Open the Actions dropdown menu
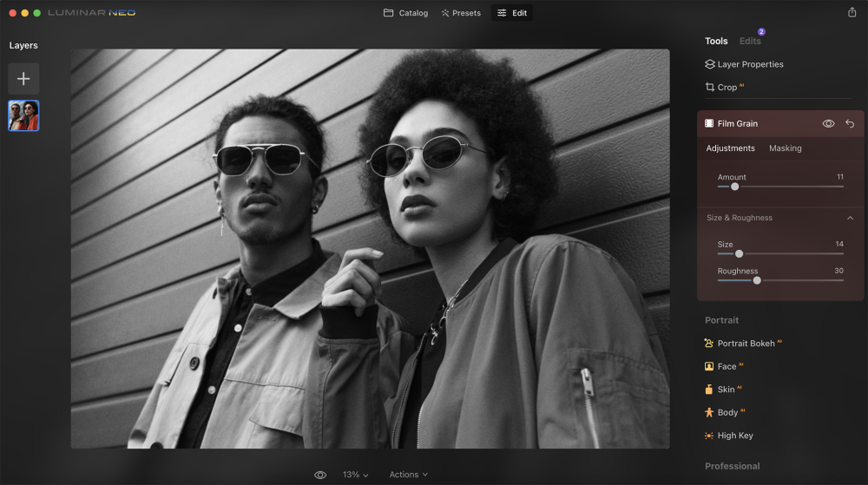Image resolution: width=868 pixels, height=485 pixels. click(x=409, y=475)
